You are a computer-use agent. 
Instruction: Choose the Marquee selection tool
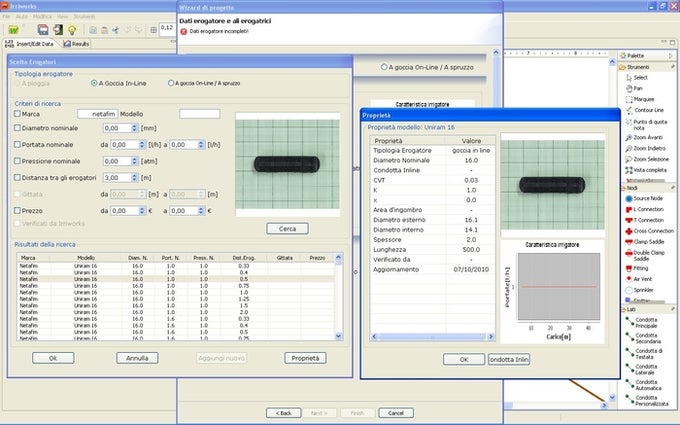[x=643, y=99]
